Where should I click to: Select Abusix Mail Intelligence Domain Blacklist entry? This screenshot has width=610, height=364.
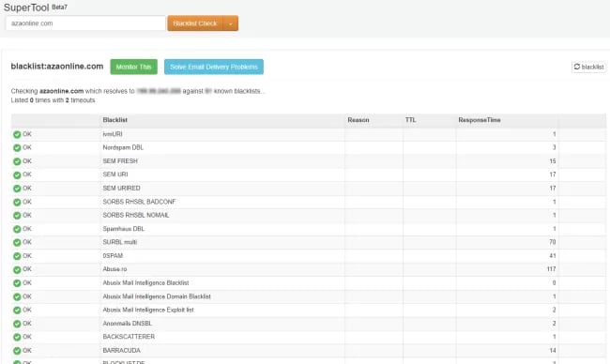pyautogui.click(x=157, y=296)
